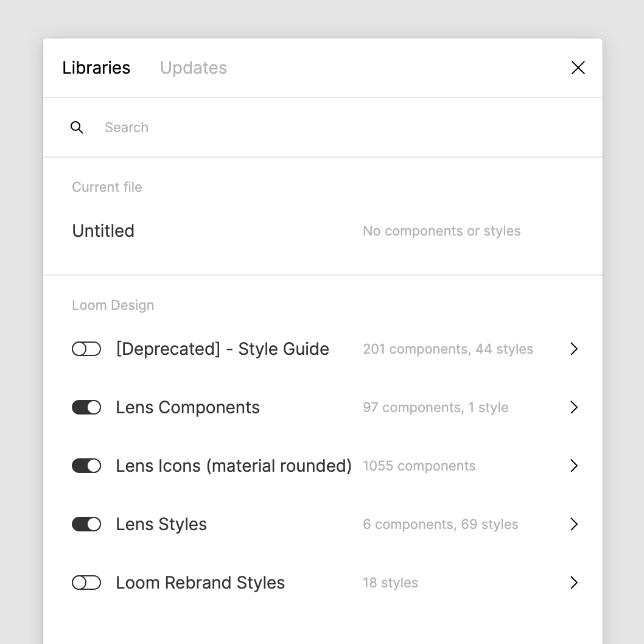The image size is (644, 644).
Task: Enable the Loom Rebrand Styles toggle
Action: [x=86, y=583]
